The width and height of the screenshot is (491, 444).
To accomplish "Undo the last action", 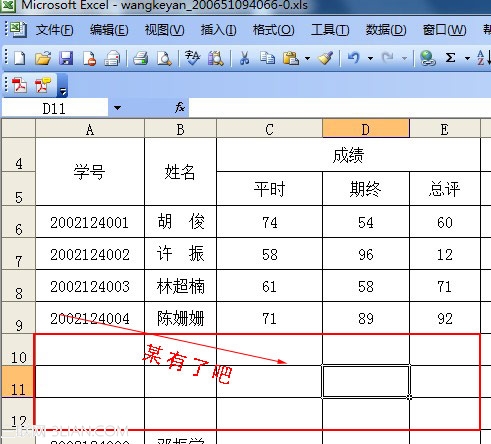I will pos(354,58).
